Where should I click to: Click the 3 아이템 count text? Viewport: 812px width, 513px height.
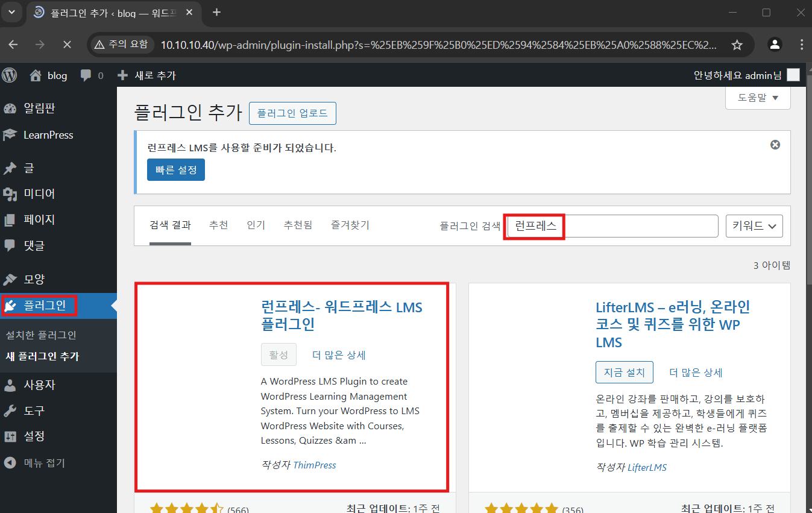pyautogui.click(x=772, y=265)
